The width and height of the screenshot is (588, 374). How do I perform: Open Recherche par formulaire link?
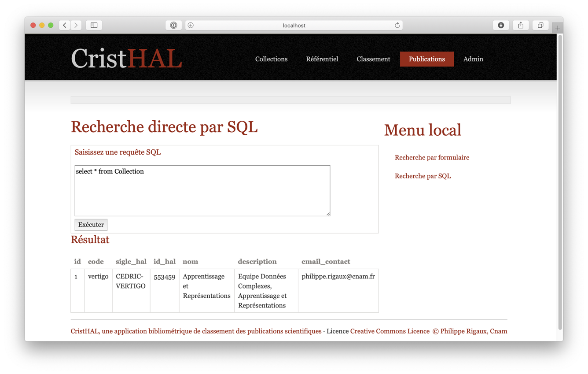point(432,157)
